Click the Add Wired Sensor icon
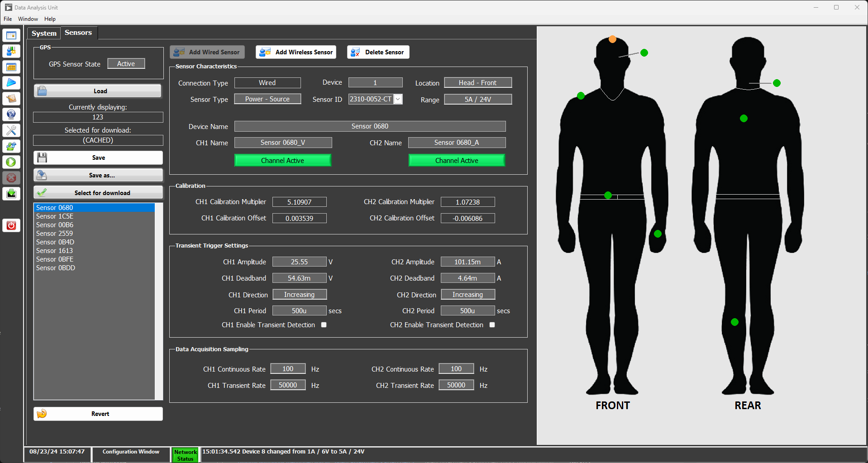Viewport: 868px width, 463px height. [x=179, y=52]
